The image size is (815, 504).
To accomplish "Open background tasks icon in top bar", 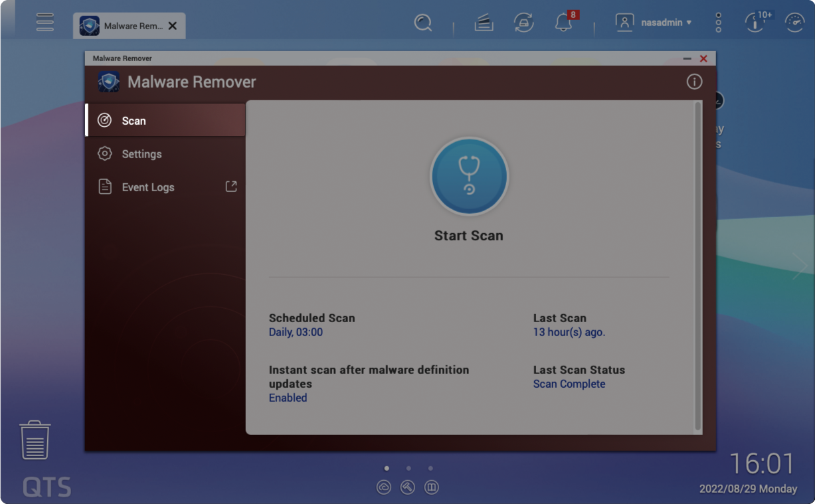I will pos(484,23).
